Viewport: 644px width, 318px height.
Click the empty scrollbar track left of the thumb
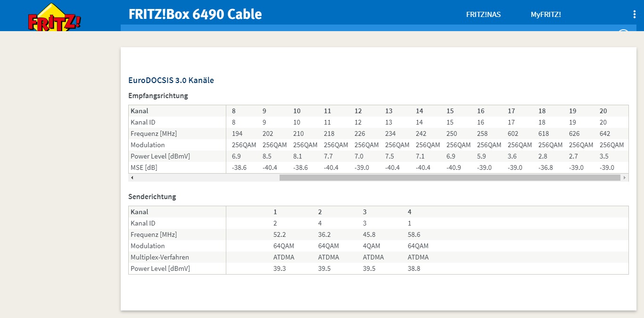(x=205, y=178)
